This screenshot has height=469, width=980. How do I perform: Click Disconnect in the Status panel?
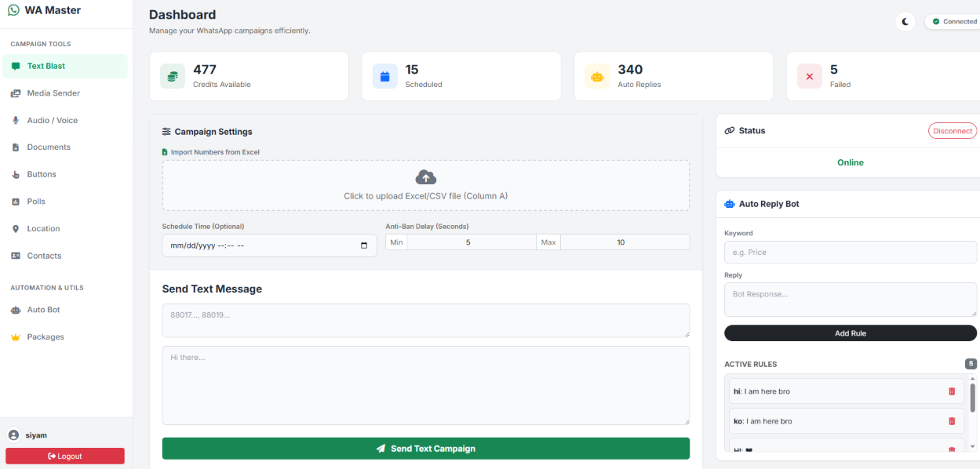(x=952, y=130)
